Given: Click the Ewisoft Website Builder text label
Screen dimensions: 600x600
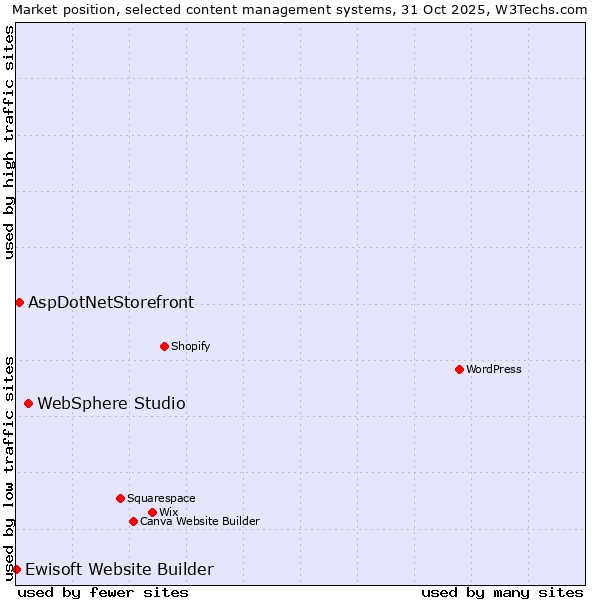Looking at the screenshot, I should click(x=119, y=569).
